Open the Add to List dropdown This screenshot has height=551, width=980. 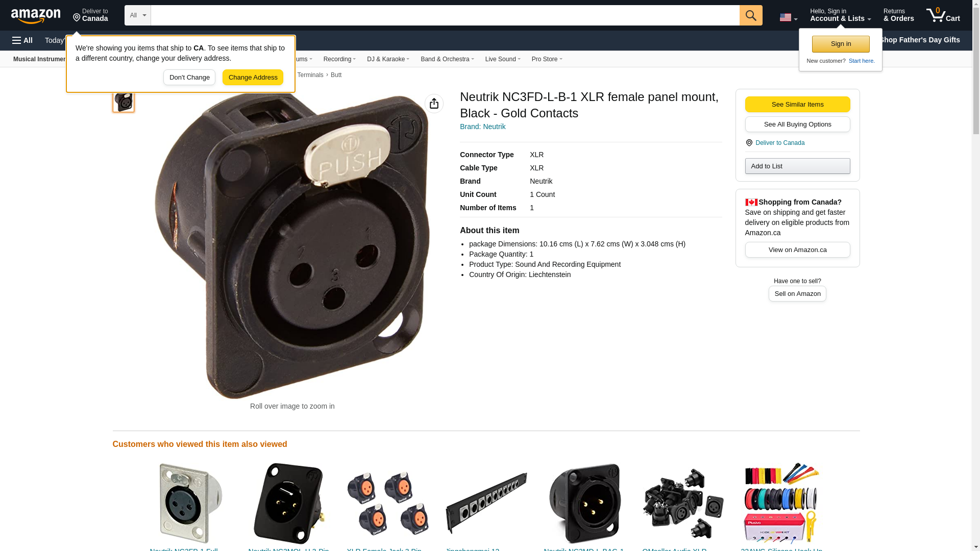point(797,166)
